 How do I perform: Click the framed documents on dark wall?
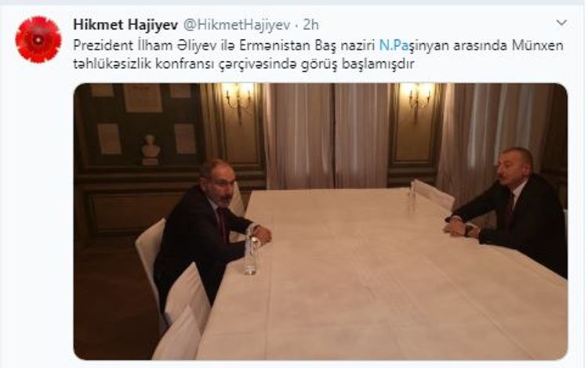143,118
